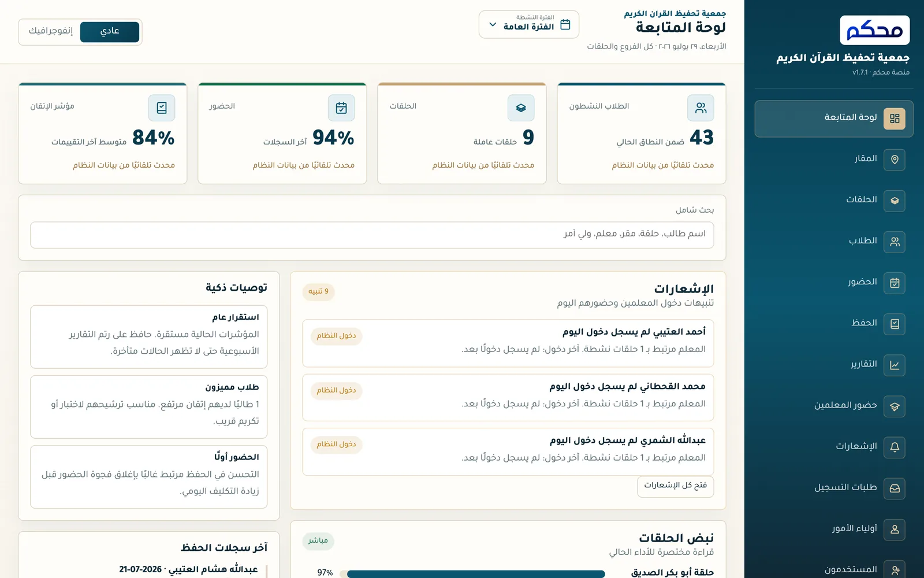Click the التقارير chart icon

click(x=895, y=365)
